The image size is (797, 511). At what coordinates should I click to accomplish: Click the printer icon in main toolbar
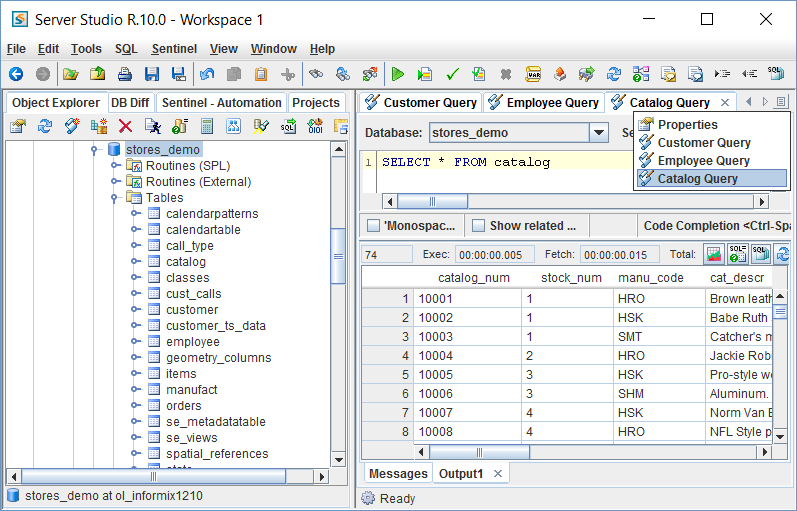point(125,74)
